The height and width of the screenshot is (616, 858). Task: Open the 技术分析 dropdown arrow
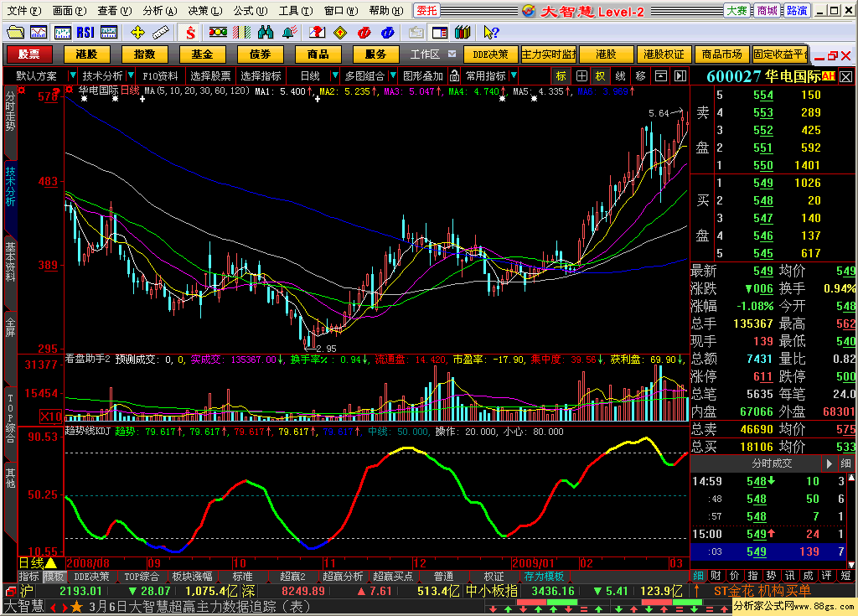tap(130, 75)
